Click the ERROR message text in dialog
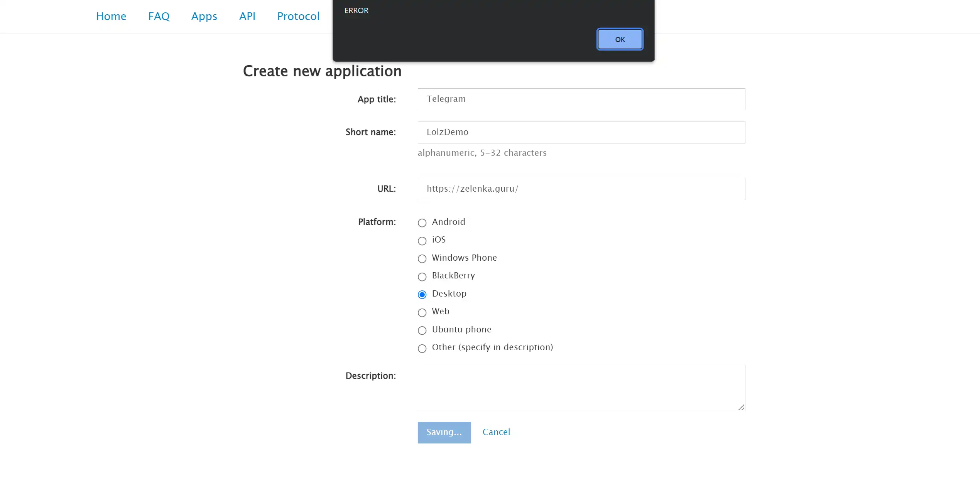 pos(356,11)
